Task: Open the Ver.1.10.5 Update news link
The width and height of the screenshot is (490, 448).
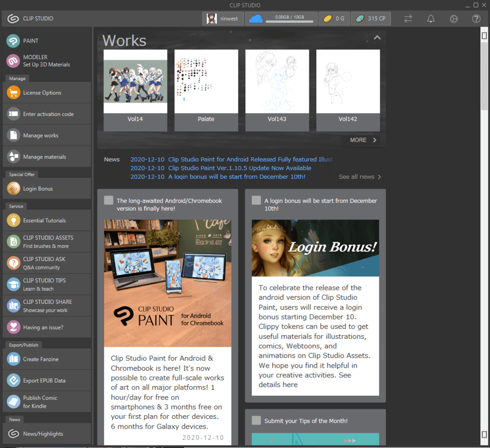Action: tap(239, 168)
